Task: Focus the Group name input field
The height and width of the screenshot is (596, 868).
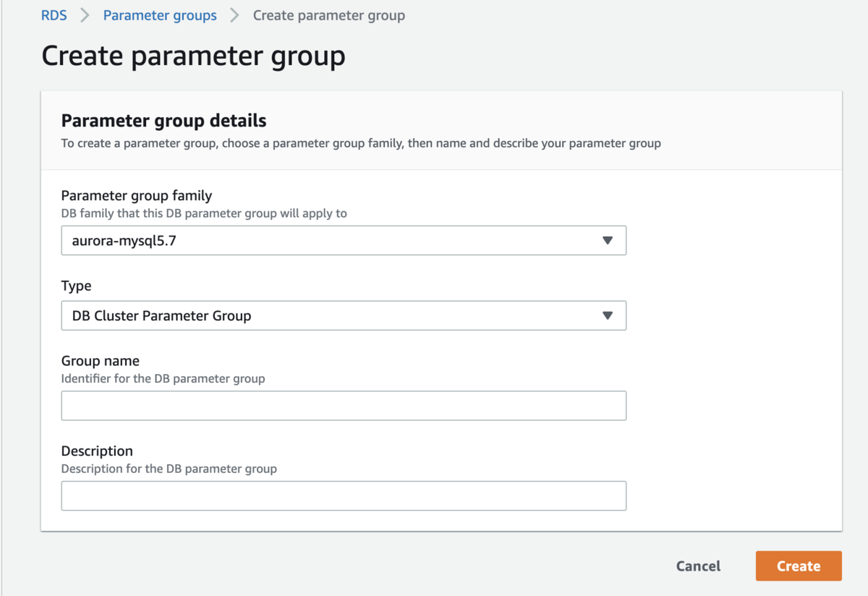Action: pos(343,406)
